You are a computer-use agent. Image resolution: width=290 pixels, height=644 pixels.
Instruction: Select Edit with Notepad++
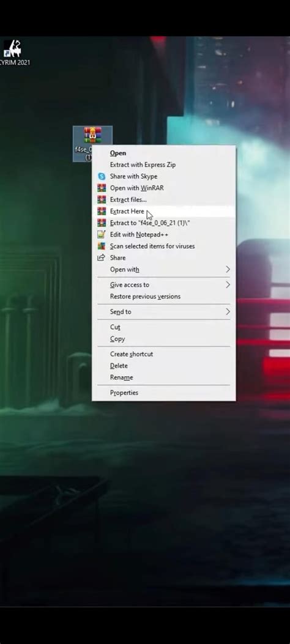(x=139, y=234)
